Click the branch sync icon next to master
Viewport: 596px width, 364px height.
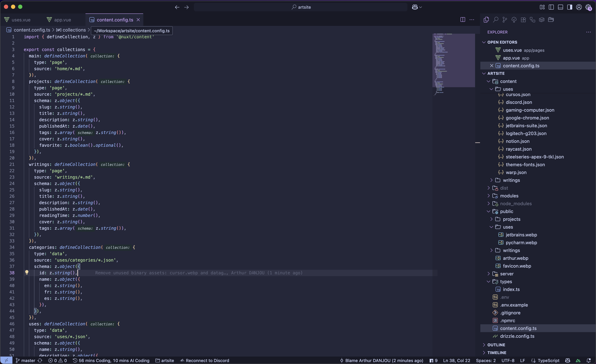pos(39,360)
